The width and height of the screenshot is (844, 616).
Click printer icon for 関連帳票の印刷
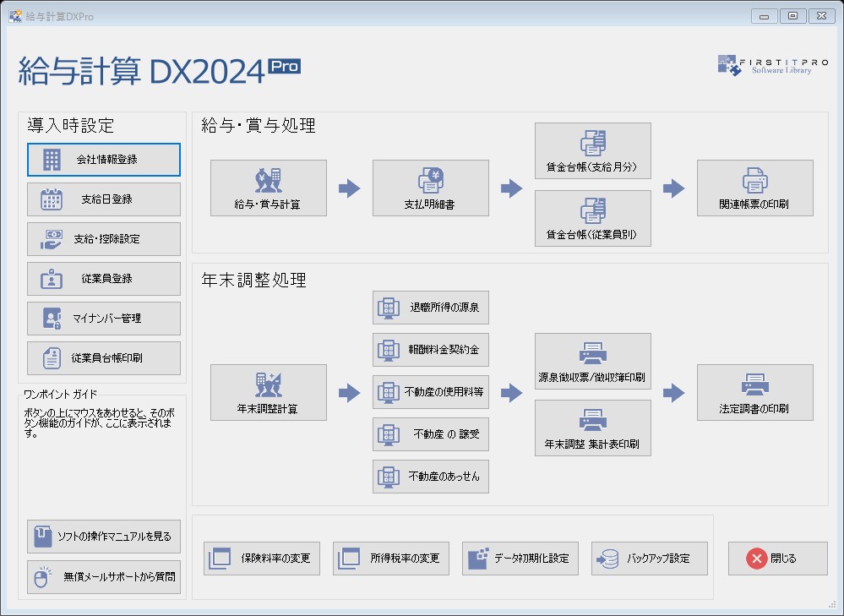click(755, 180)
